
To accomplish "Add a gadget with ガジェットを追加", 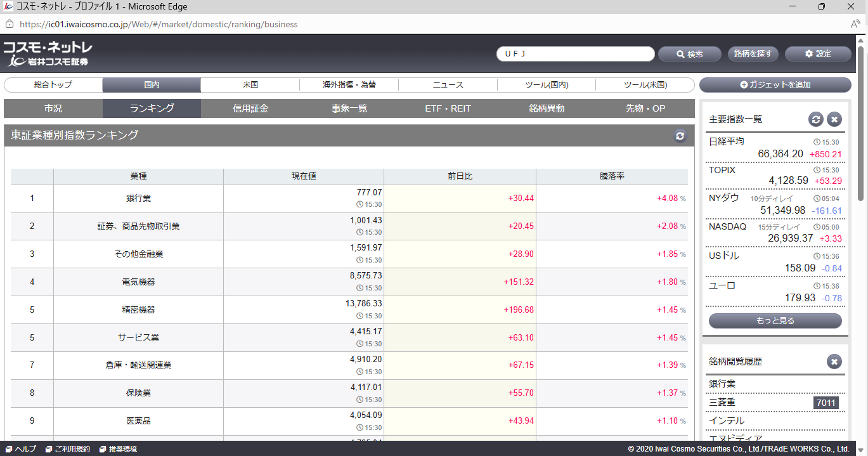I will point(775,85).
